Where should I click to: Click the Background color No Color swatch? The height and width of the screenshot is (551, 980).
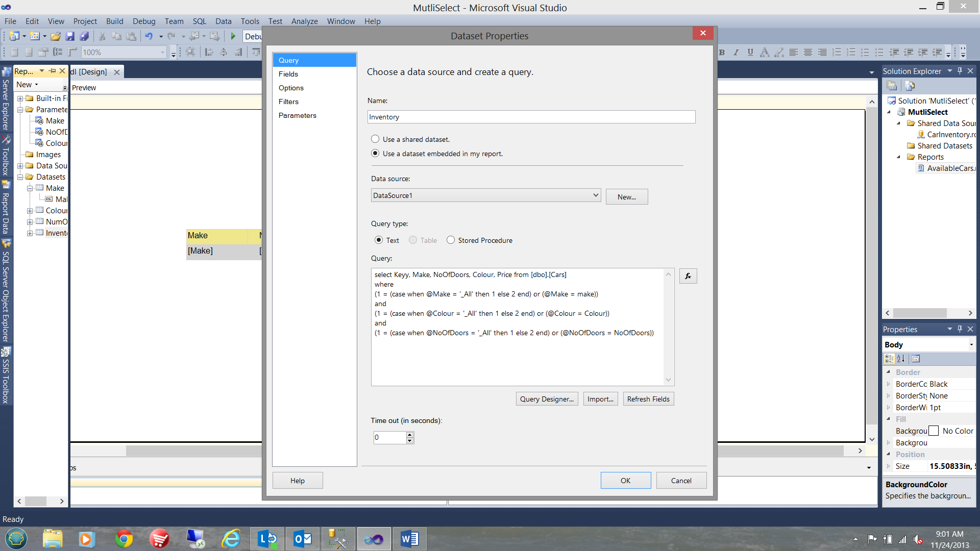pyautogui.click(x=934, y=431)
